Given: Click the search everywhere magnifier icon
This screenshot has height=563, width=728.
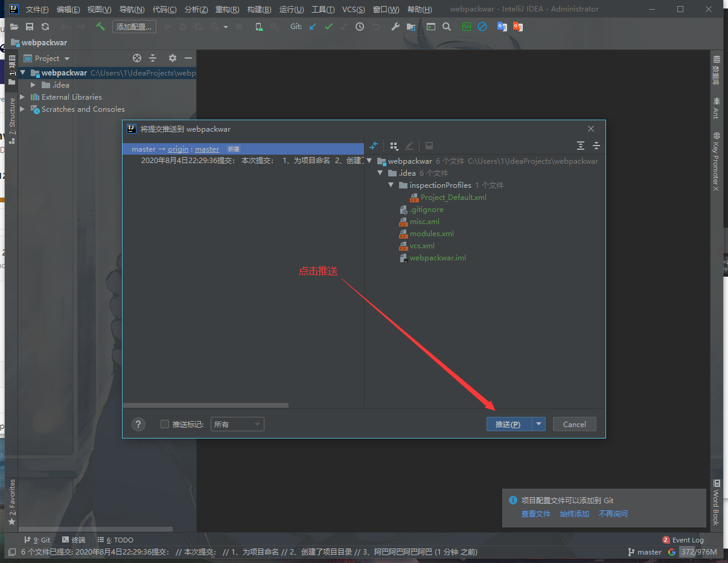Looking at the screenshot, I should (x=447, y=27).
